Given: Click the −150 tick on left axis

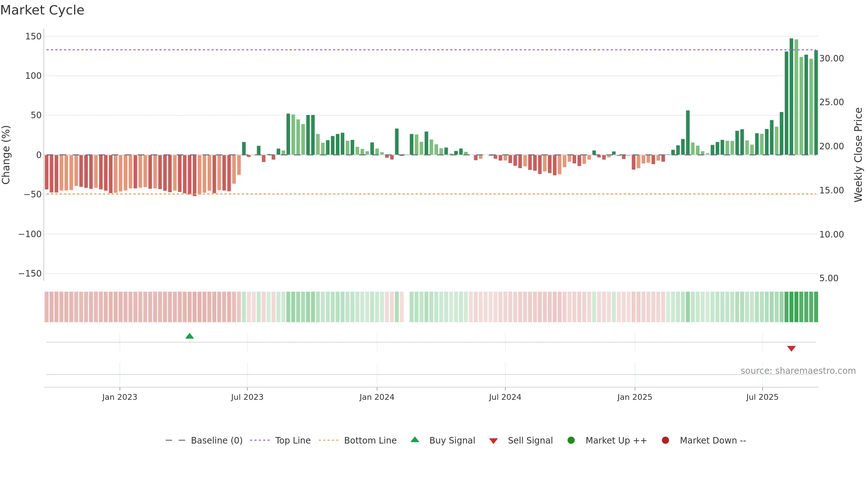Looking at the screenshot, I should pos(30,274).
